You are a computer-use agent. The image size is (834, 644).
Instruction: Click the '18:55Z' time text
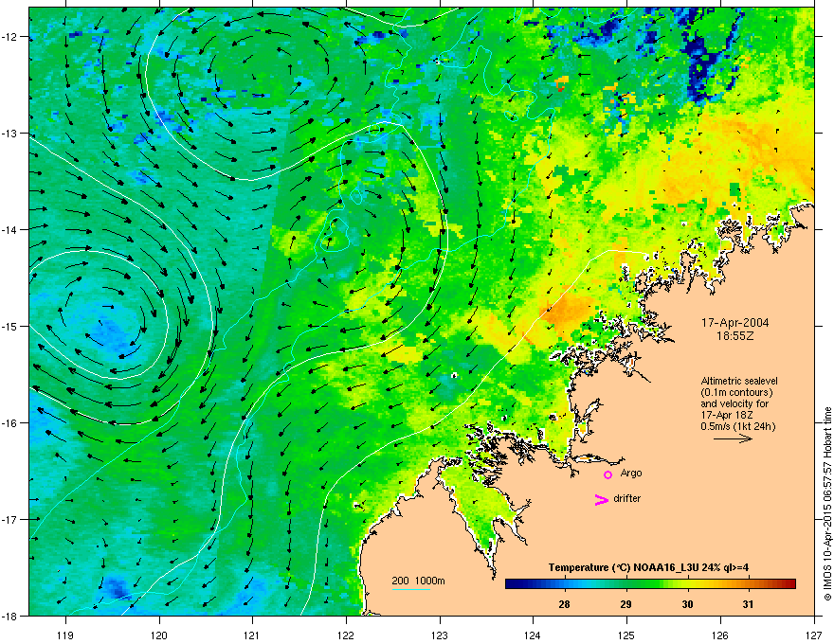point(735,336)
